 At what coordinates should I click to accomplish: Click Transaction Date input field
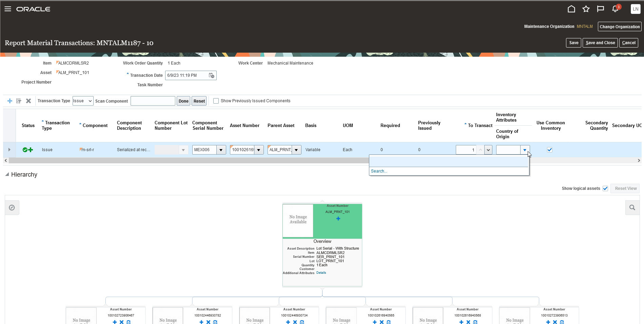coord(186,75)
